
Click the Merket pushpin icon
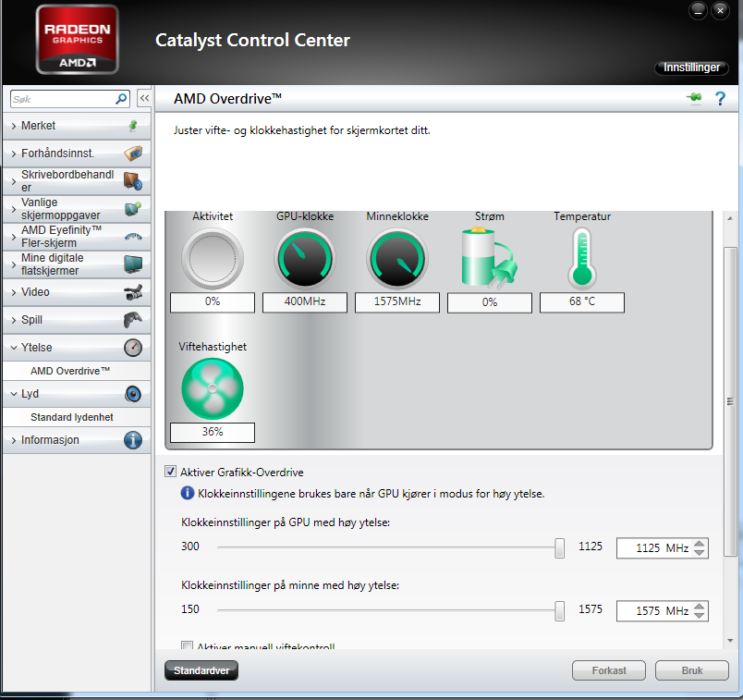(133, 126)
